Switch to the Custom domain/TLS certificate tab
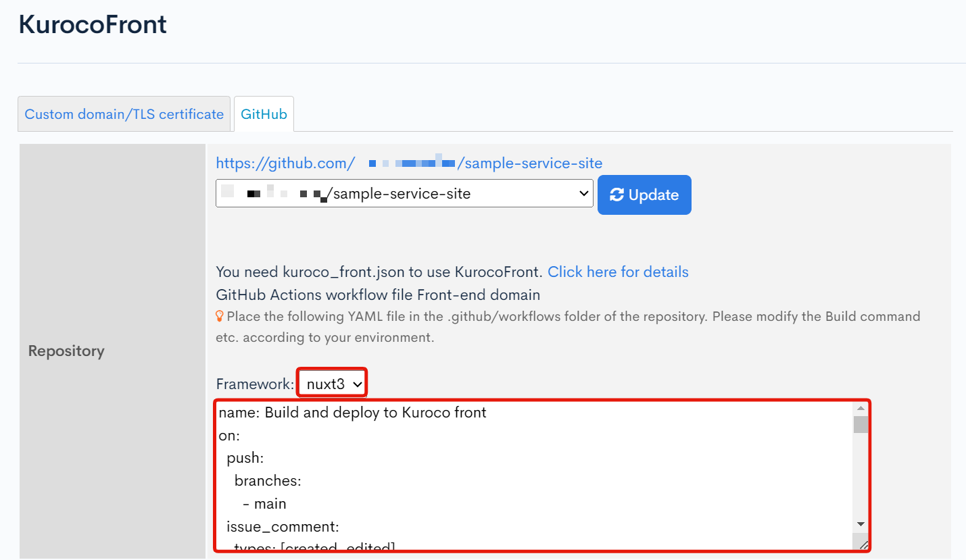Screen dimensions: 966x560 124,113
